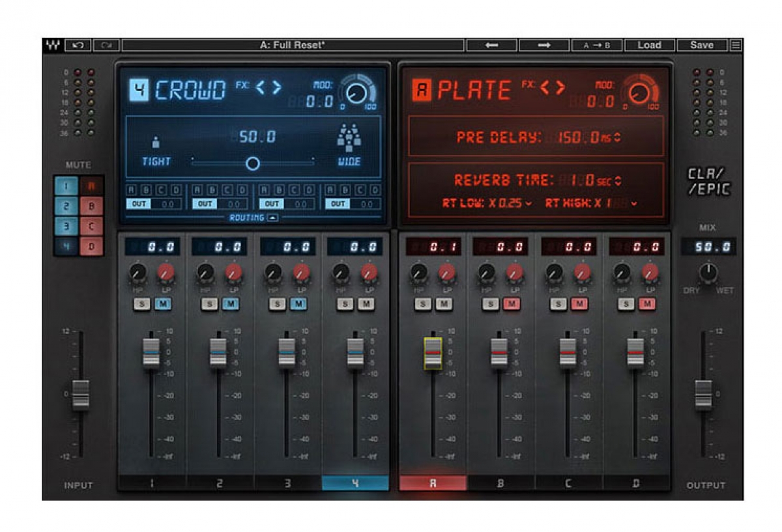Click the reverb modulation knob
Viewport: 782px width, 532px height.
click(638, 94)
